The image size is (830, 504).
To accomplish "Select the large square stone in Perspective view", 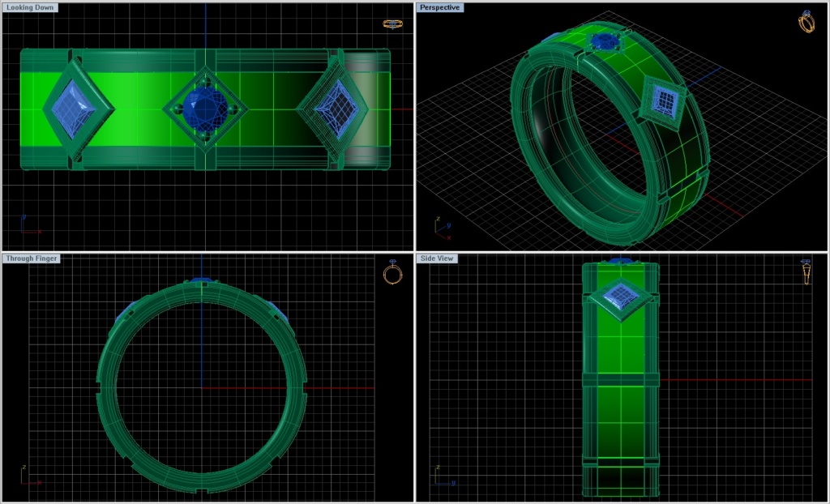I will pyautogui.click(x=664, y=100).
